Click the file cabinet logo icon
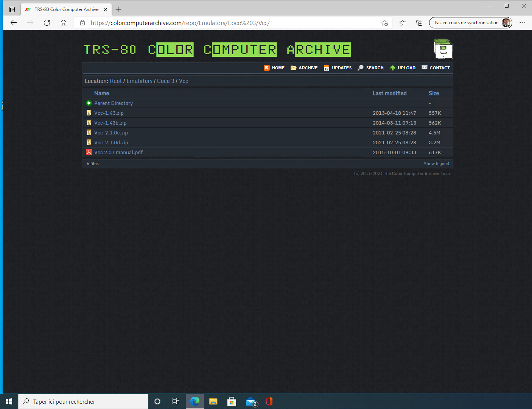Screen dimensions: 532x409 (443, 48)
